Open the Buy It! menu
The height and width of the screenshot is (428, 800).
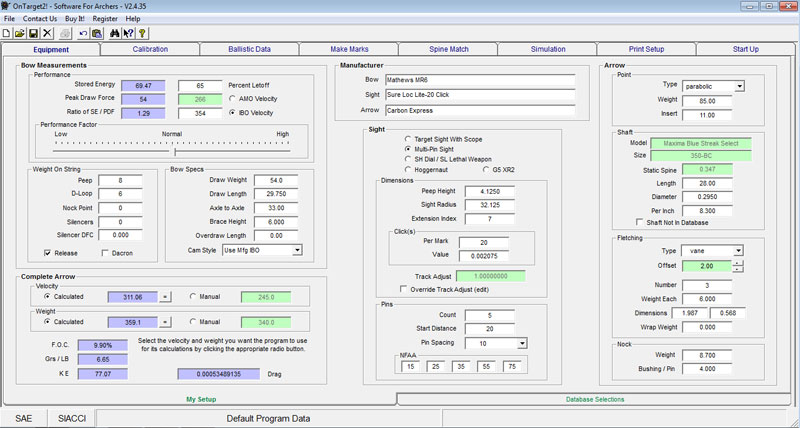tap(74, 19)
